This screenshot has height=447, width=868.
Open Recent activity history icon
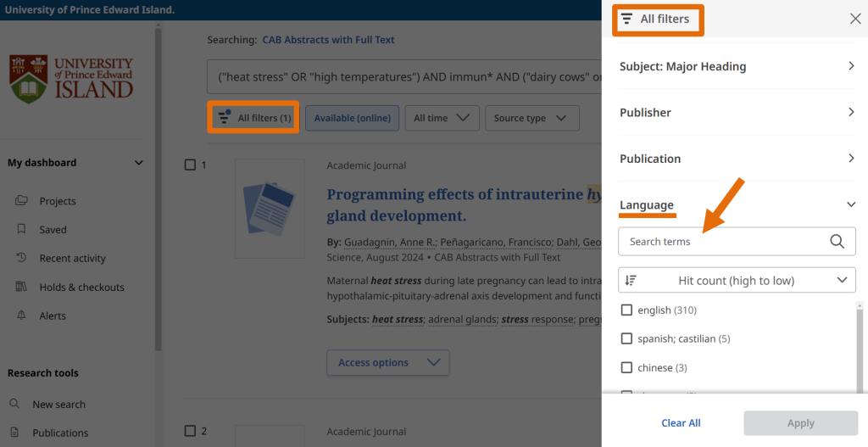21,259
